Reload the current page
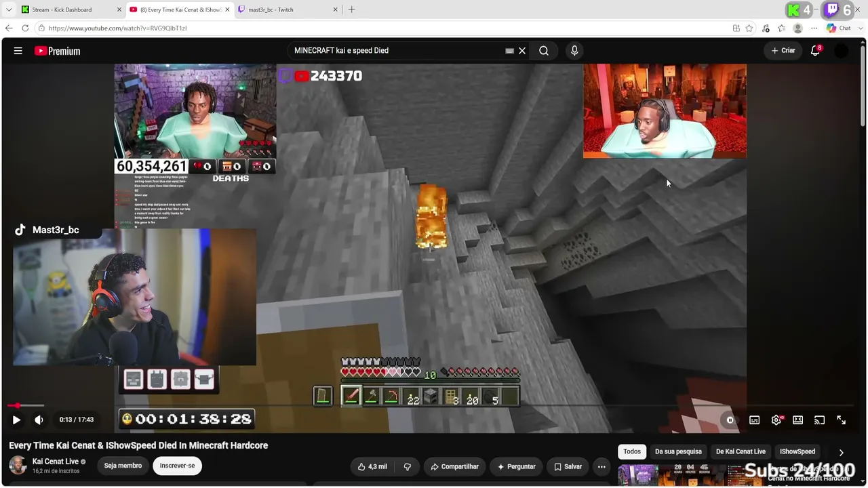The height and width of the screenshot is (488, 868). [x=25, y=28]
